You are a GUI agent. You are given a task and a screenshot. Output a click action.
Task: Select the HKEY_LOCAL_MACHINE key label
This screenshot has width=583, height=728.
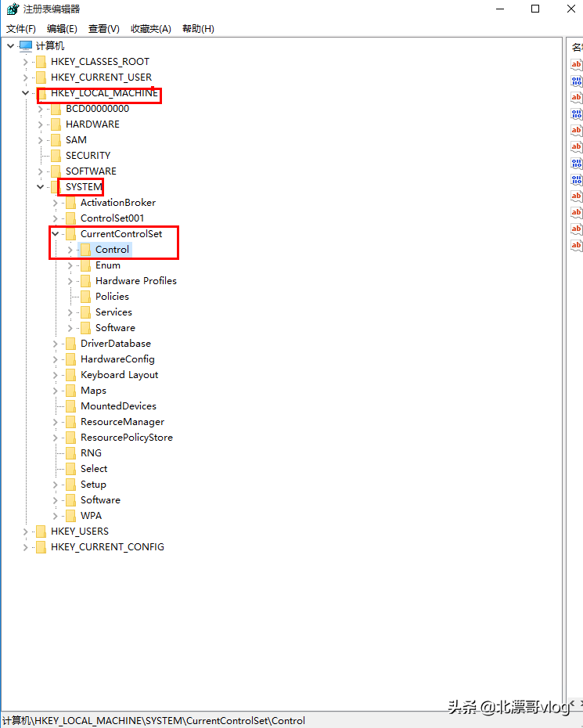point(104,93)
